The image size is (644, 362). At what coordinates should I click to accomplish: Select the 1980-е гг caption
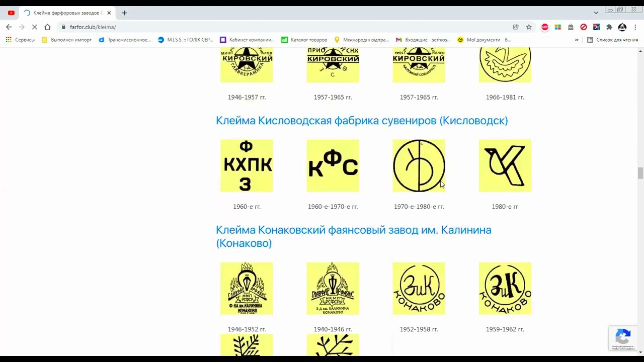[x=505, y=207]
